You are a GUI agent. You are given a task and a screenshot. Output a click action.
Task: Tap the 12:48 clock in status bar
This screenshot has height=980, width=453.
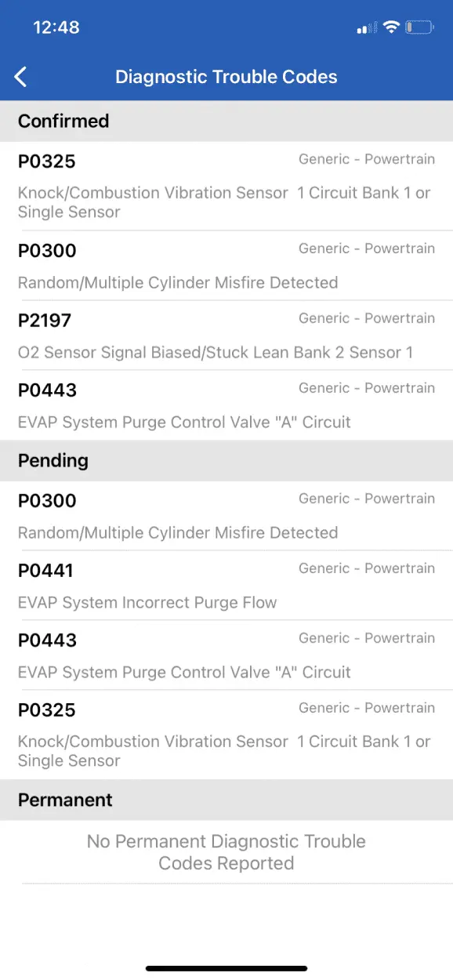click(x=56, y=27)
